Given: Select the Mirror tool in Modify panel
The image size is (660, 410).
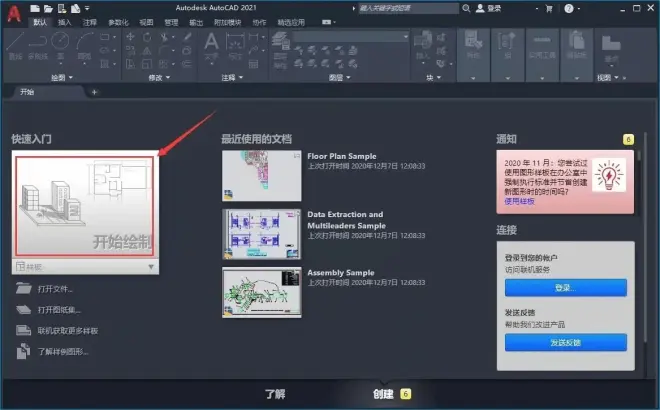Looking at the screenshot, I should point(147,51).
